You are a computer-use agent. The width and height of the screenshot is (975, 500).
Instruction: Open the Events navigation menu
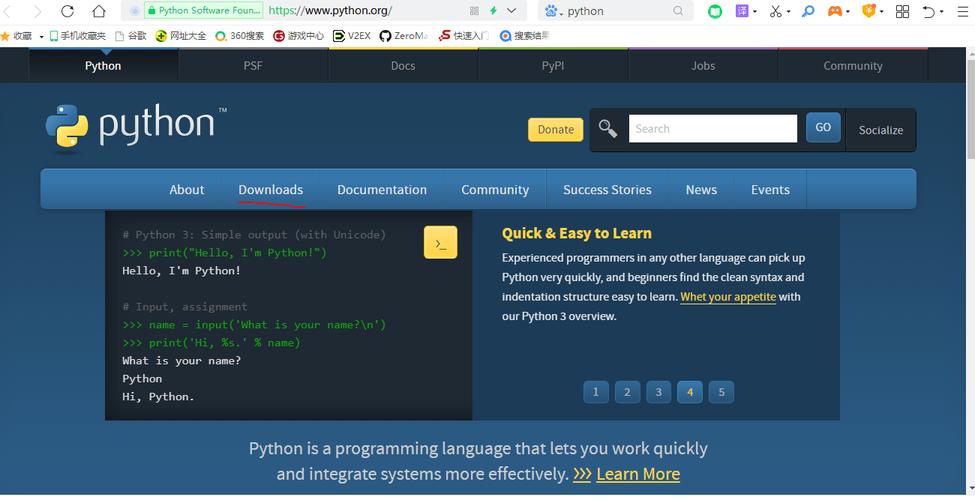pos(770,190)
